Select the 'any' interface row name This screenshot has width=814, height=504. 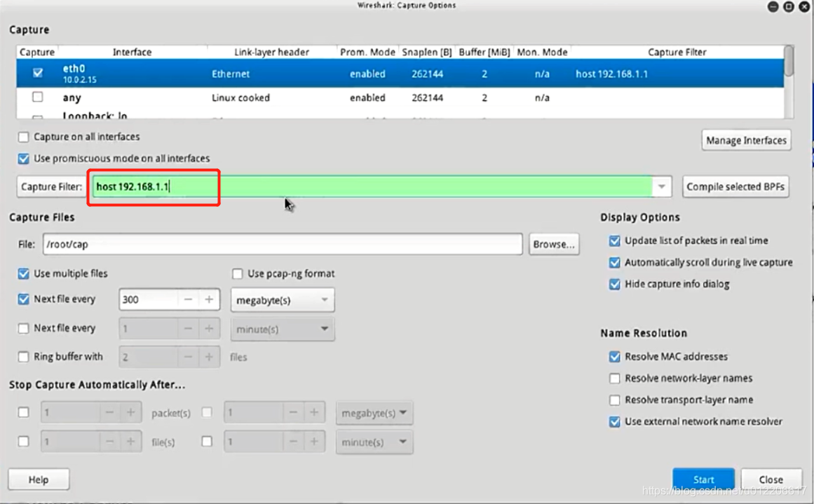[x=72, y=97]
